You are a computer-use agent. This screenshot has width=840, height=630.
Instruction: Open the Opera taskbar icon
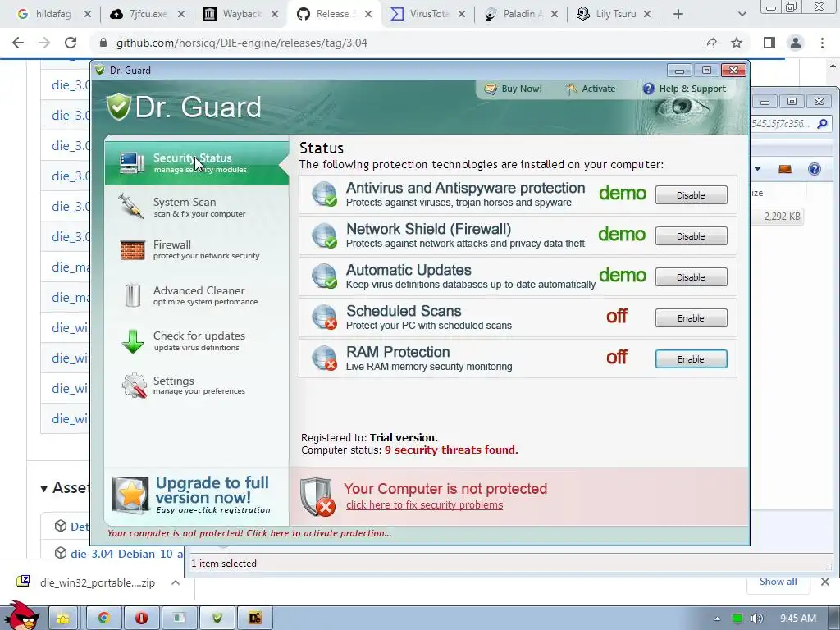point(141,618)
